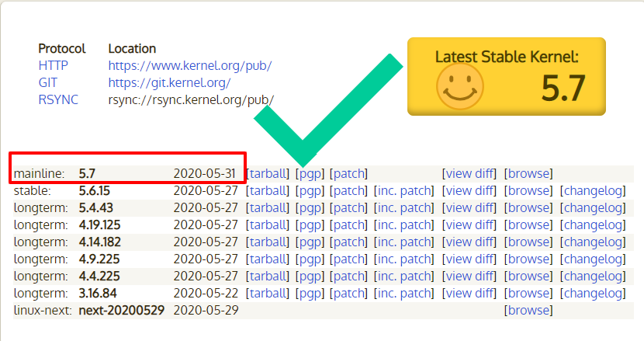Select date 2020-05-22 in 3.16.84 row
644x341 pixels.
coord(206,294)
